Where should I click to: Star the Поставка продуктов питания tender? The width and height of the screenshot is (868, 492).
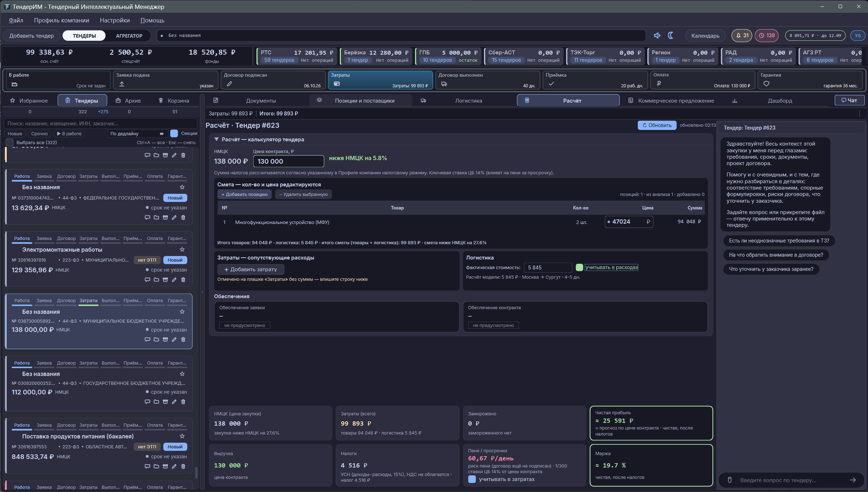182,436
